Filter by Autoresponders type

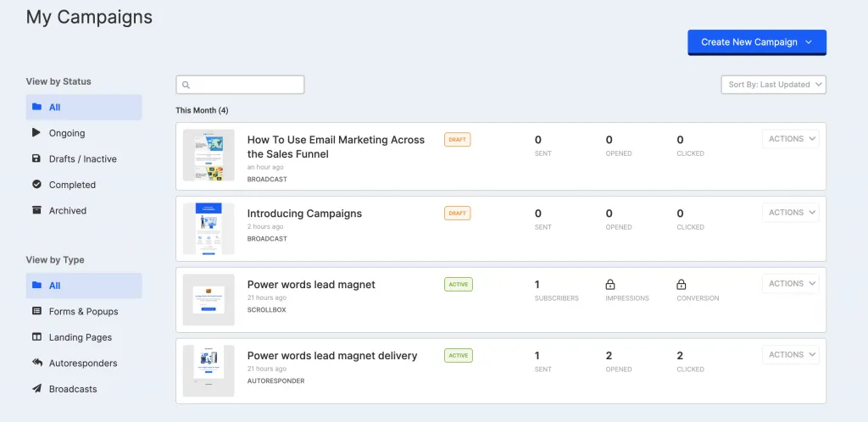click(x=84, y=364)
